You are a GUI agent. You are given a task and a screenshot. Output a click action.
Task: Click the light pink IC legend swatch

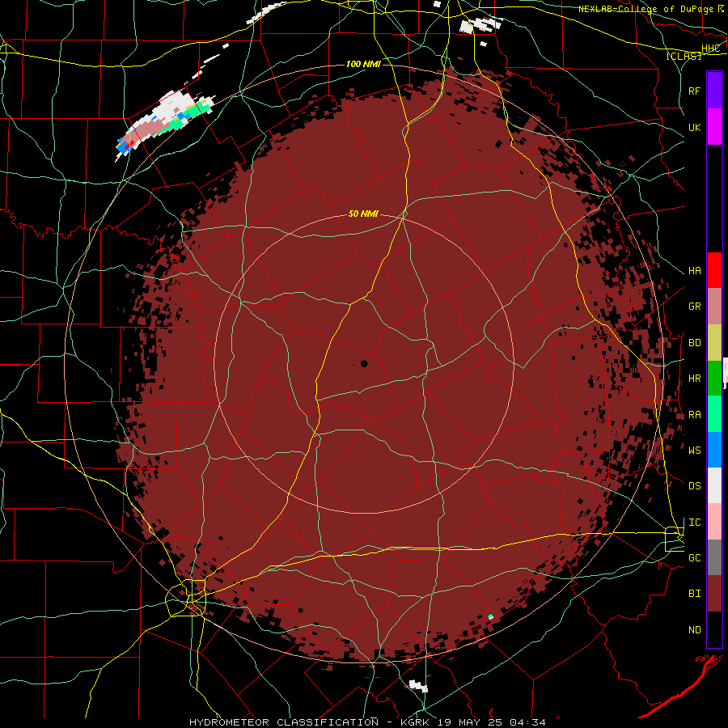coord(714,522)
